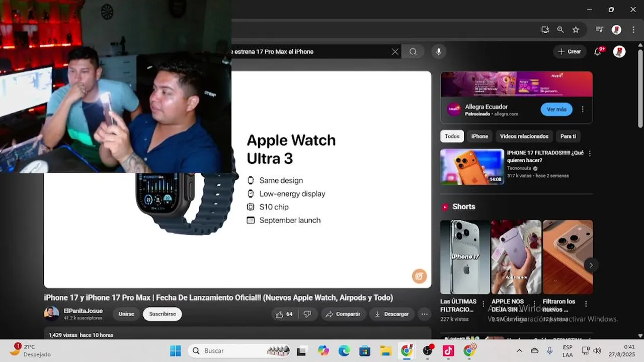
Task: Switch the ESP LAA input language
Action: [568, 350]
